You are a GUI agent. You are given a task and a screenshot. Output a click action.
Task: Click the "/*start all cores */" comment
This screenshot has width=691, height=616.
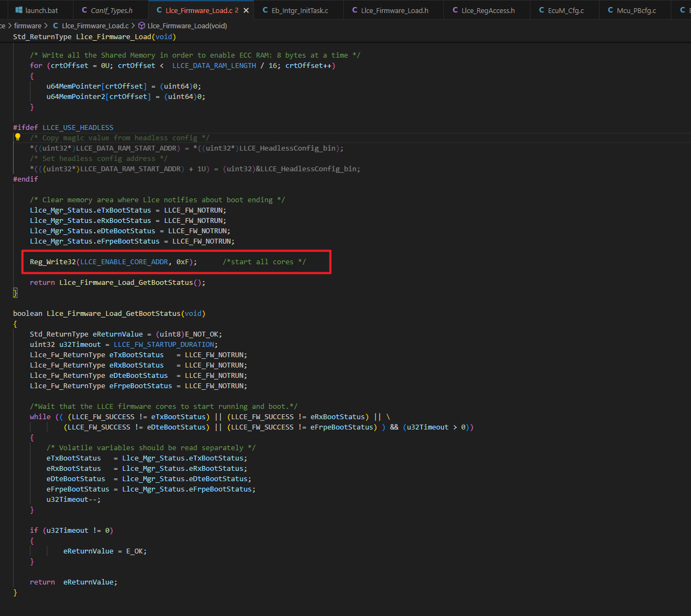[x=264, y=262]
